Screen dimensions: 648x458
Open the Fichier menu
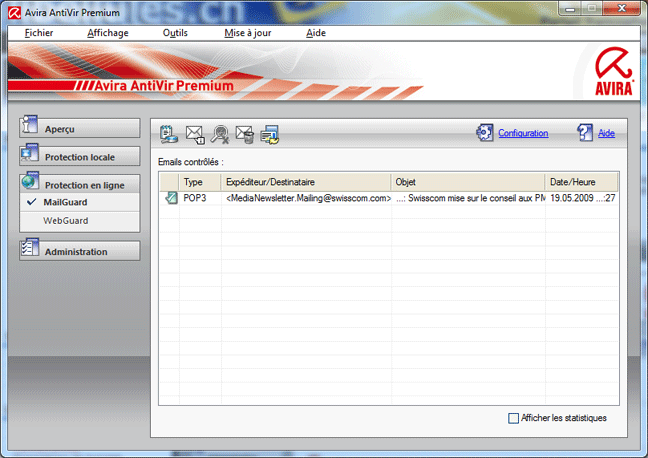[x=39, y=33]
